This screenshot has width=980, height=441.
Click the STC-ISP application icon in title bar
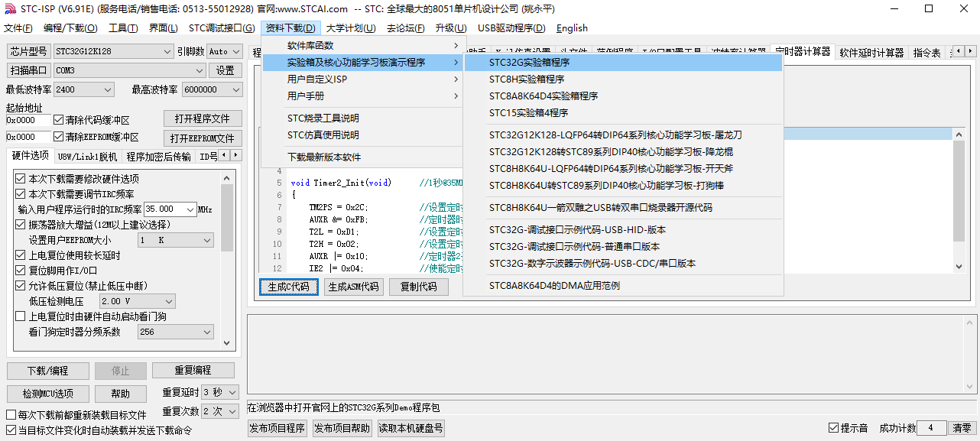click(9, 8)
